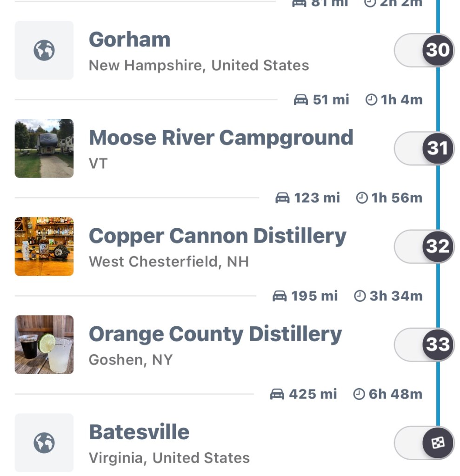
Task: Open the Orange County Distillery drinks thumbnail
Action: click(x=44, y=344)
